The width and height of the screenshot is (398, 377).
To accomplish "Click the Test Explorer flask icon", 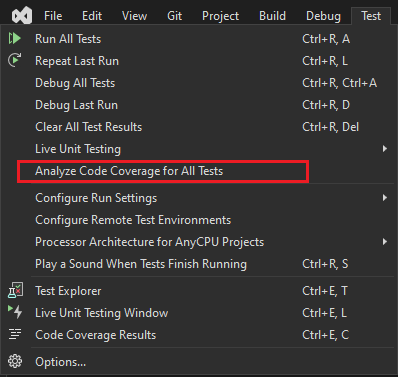I will [15, 290].
